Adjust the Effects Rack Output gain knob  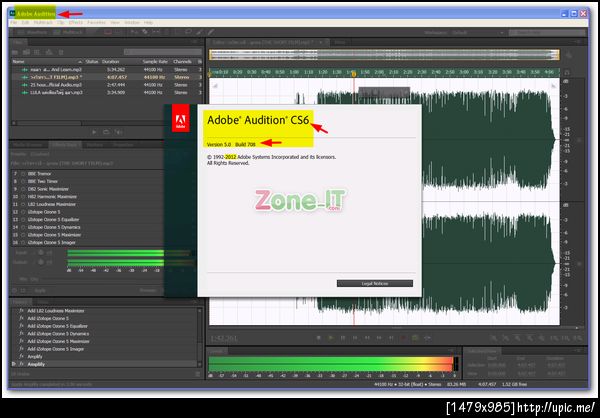click(x=41, y=262)
